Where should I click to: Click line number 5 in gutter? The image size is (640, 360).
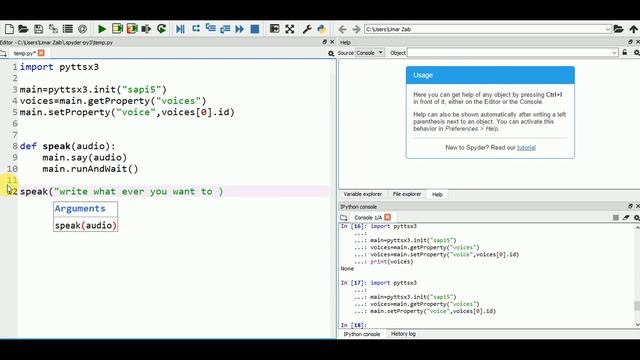(15, 112)
